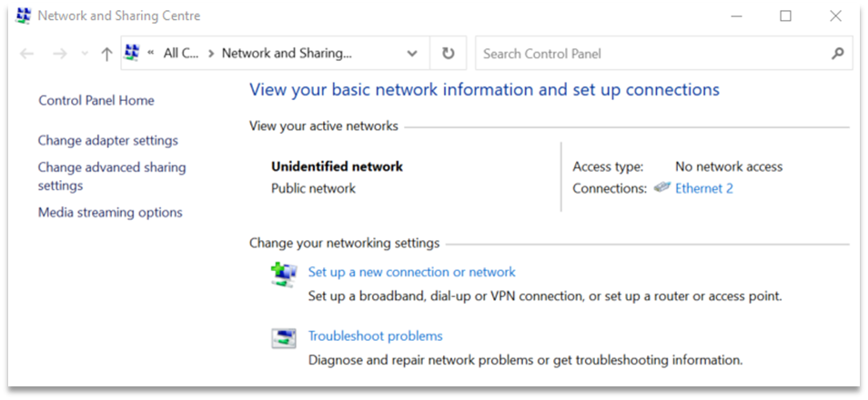Select the All C... breadcrumb segment
Image resolution: width=868 pixels, height=400 pixels.
coord(180,54)
